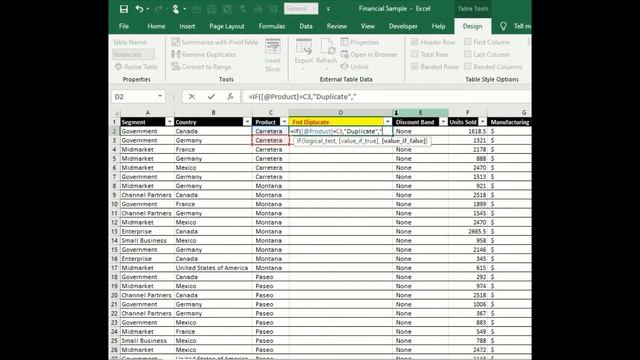
Task: Click the Select All corner triangle
Action: point(116,113)
